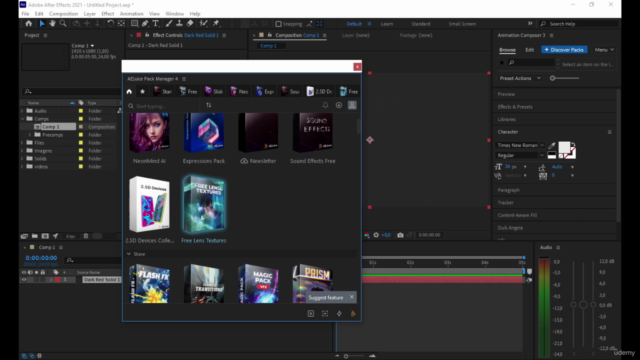Open favorites star in Pack Manager

coord(142,91)
